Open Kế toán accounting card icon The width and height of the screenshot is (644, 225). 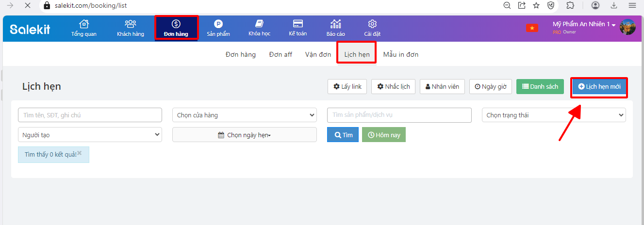(x=298, y=24)
